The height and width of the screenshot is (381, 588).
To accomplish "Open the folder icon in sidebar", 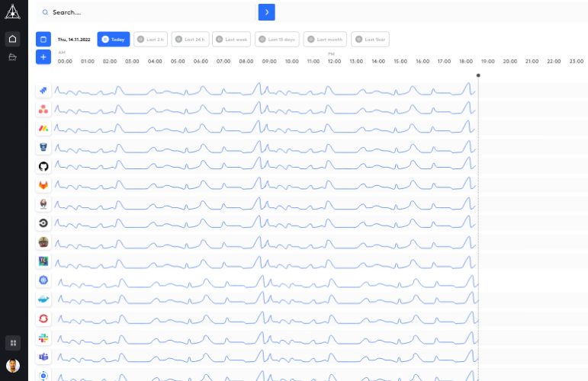I will 12,57.
